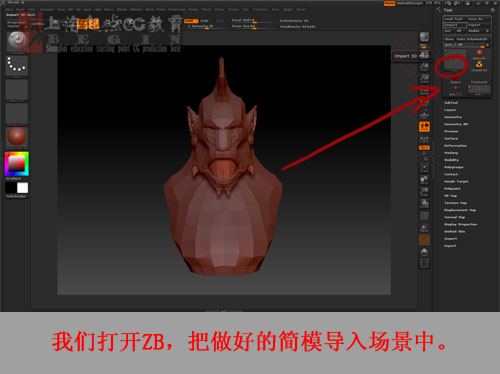Viewport: 500px width, 374px height.
Task: Click the dock icon at Tool palette top-right
Action: [493, 10]
